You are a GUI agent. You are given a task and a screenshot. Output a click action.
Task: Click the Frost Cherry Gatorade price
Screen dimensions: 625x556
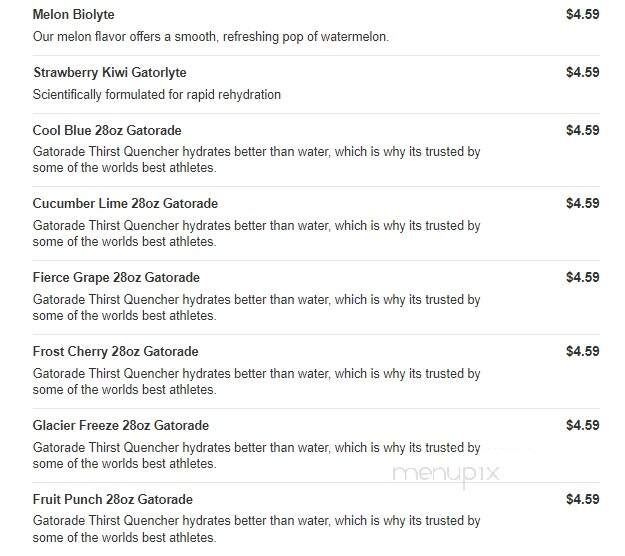click(582, 352)
